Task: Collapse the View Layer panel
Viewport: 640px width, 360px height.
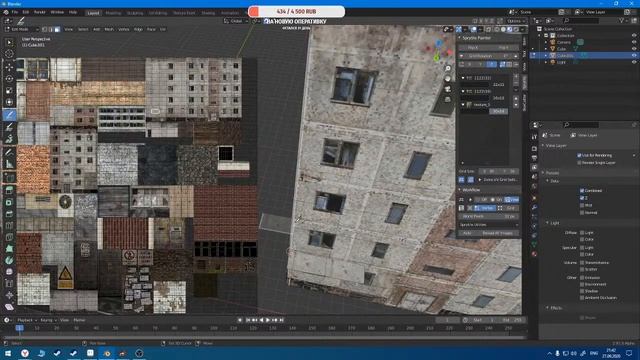Action: pos(543,145)
